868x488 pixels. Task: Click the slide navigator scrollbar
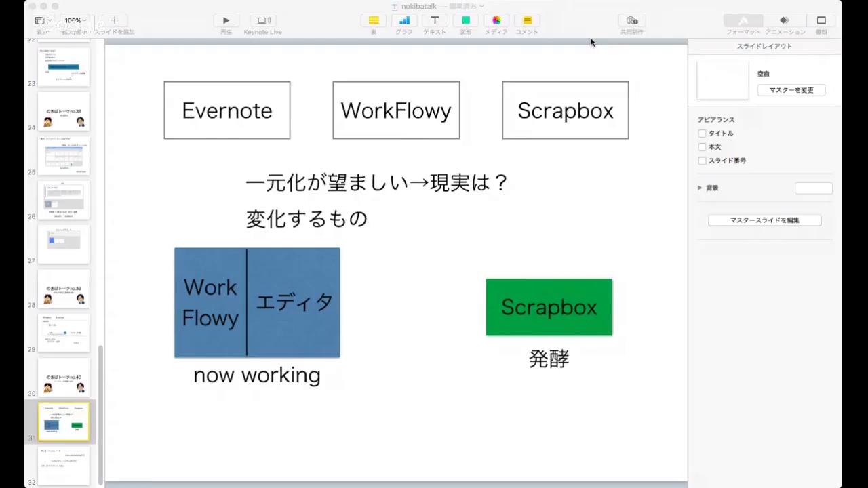(101, 414)
